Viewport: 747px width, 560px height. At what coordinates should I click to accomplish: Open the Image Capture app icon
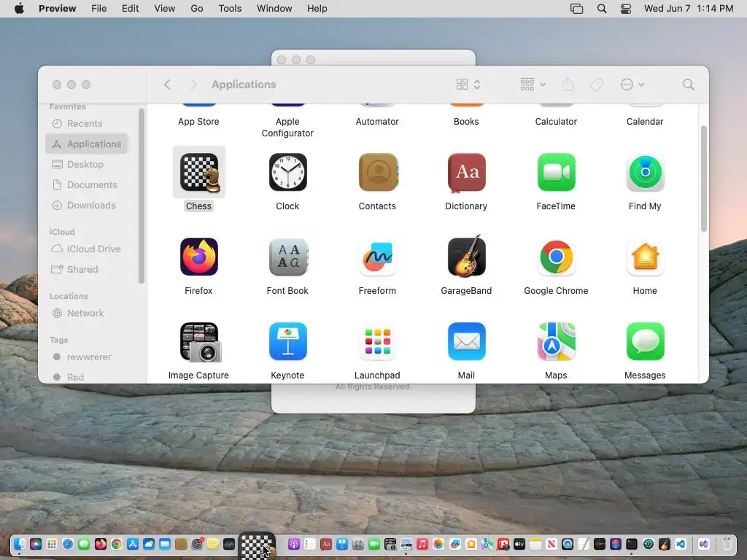[200, 342]
